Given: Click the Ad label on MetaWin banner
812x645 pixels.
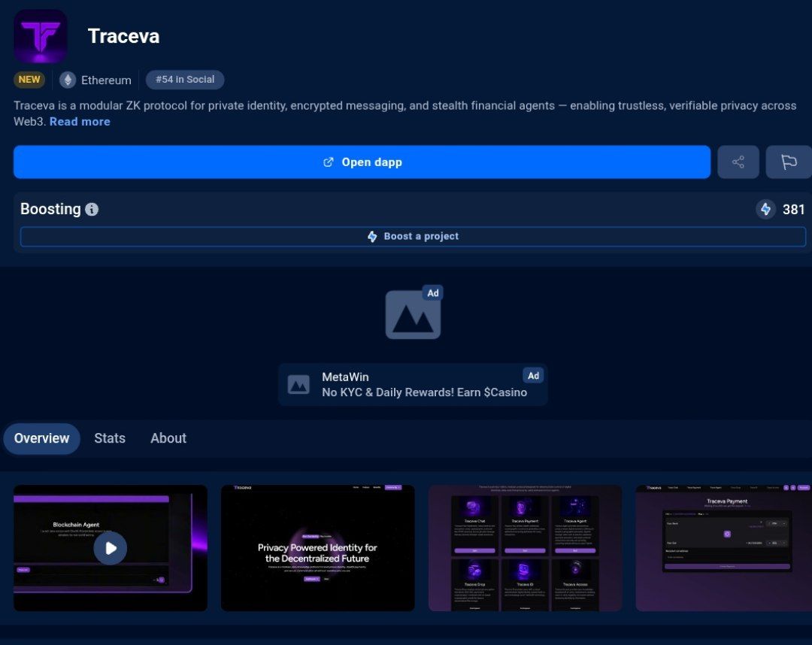Looking at the screenshot, I should [x=533, y=376].
